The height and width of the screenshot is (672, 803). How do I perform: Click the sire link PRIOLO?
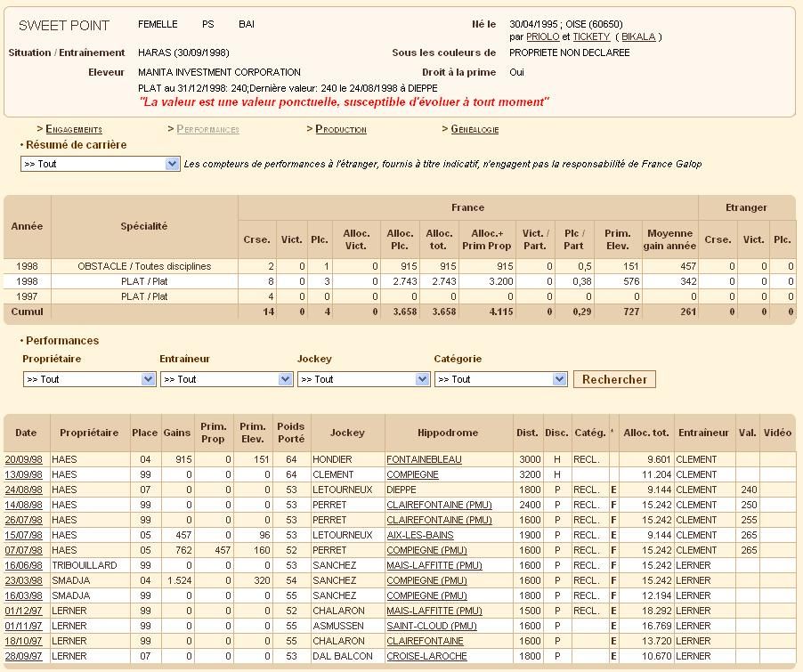(x=542, y=36)
